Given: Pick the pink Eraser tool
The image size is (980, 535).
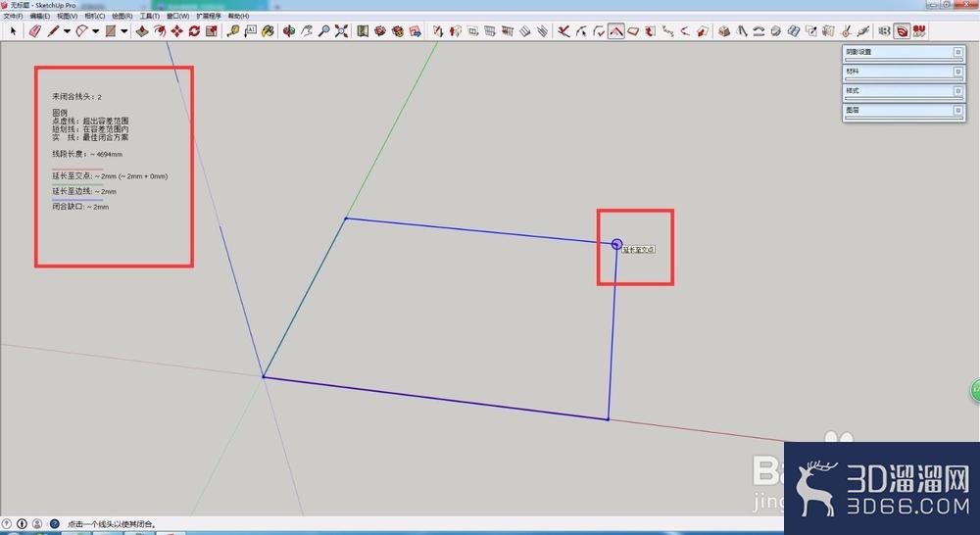Looking at the screenshot, I should pyautogui.click(x=35, y=31).
